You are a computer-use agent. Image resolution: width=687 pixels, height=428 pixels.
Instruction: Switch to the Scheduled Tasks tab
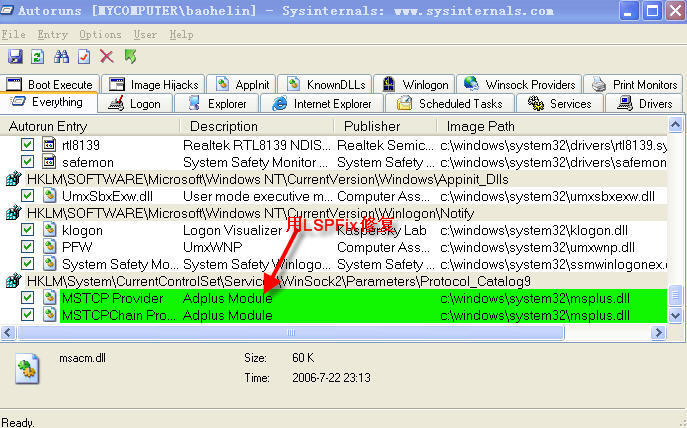click(x=450, y=104)
